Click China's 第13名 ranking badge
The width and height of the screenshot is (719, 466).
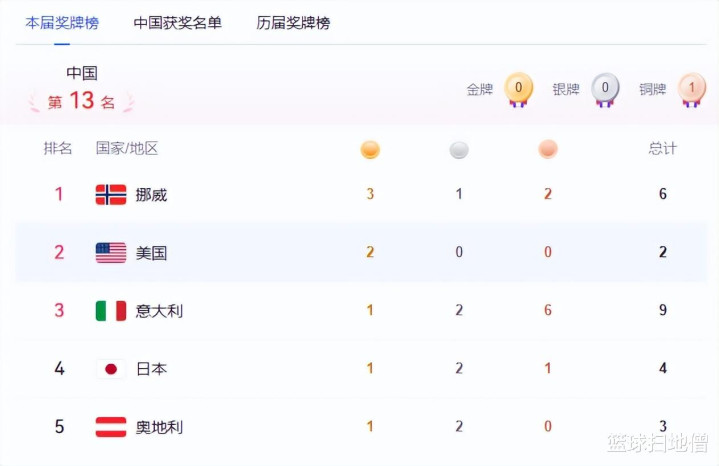pyautogui.click(x=82, y=101)
